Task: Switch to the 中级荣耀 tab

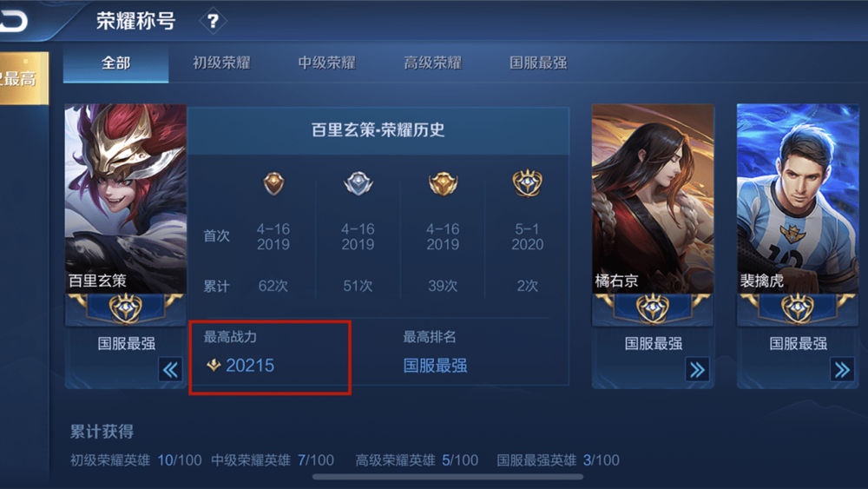Action: click(326, 63)
